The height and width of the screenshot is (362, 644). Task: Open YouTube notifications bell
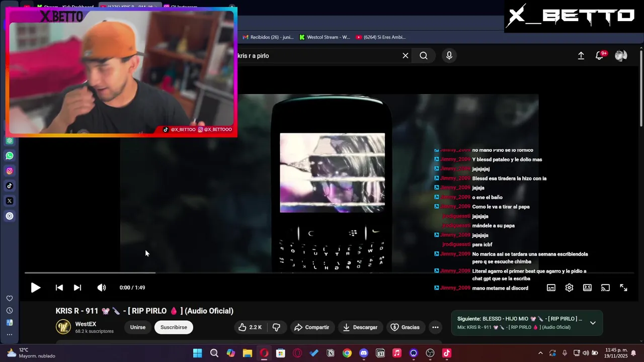click(x=599, y=56)
